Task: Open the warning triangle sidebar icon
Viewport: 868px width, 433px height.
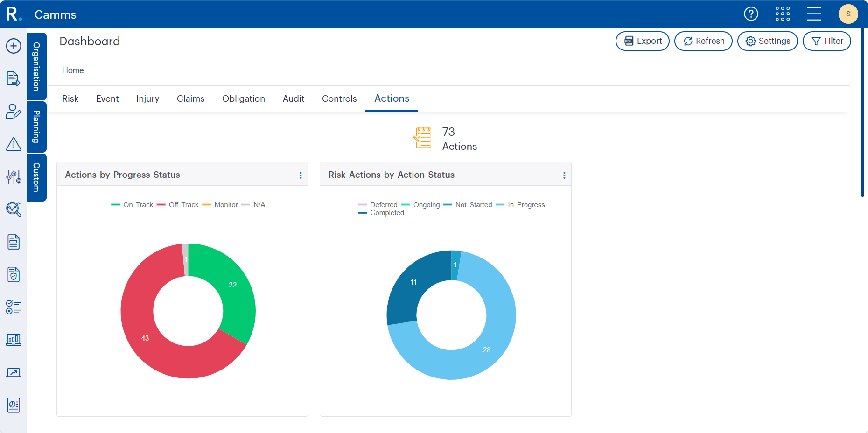Action: tap(14, 144)
